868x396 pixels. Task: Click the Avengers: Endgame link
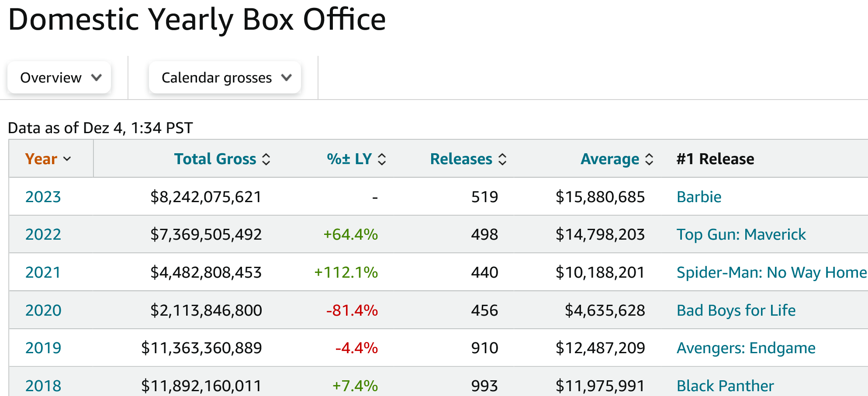point(746,348)
